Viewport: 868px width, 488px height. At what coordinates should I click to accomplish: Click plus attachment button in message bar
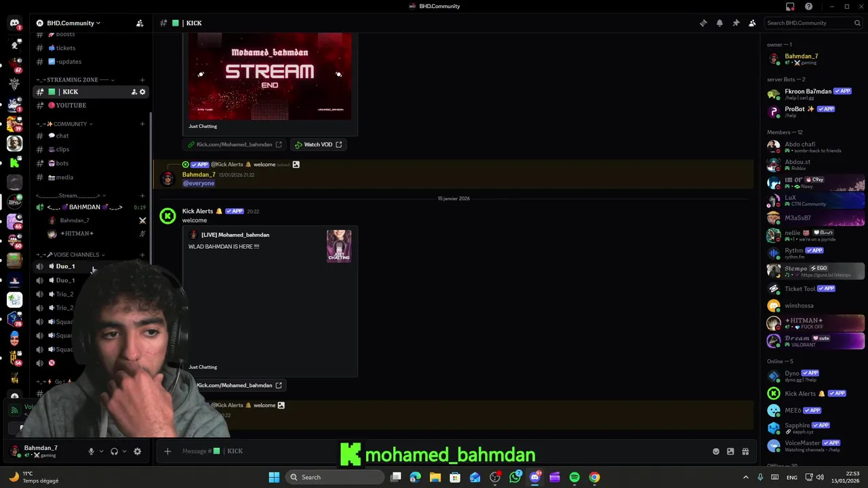click(x=167, y=451)
